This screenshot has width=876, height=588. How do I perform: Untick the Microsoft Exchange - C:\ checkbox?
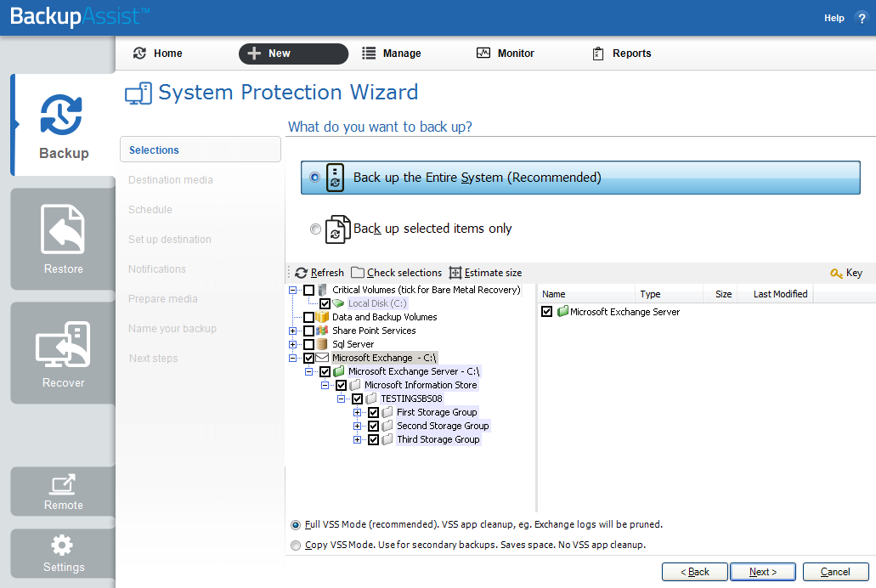(308, 358)
